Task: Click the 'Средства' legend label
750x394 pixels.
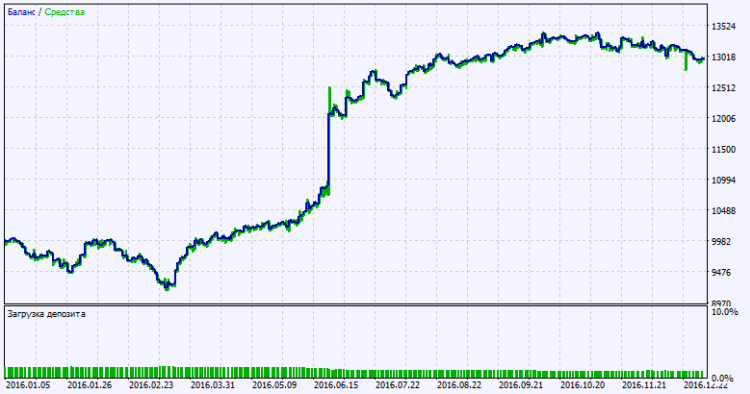Action: pyautogui.click(x=65, y=12)
